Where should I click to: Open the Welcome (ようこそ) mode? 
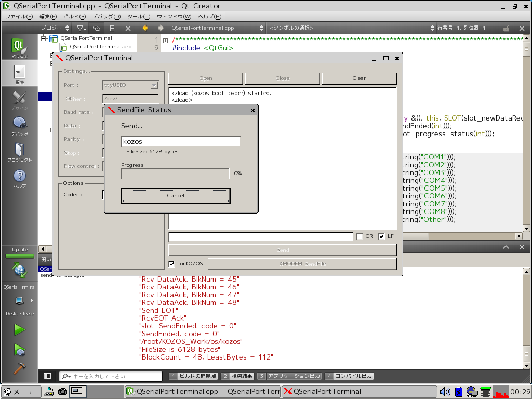click(x=20, y=47)
